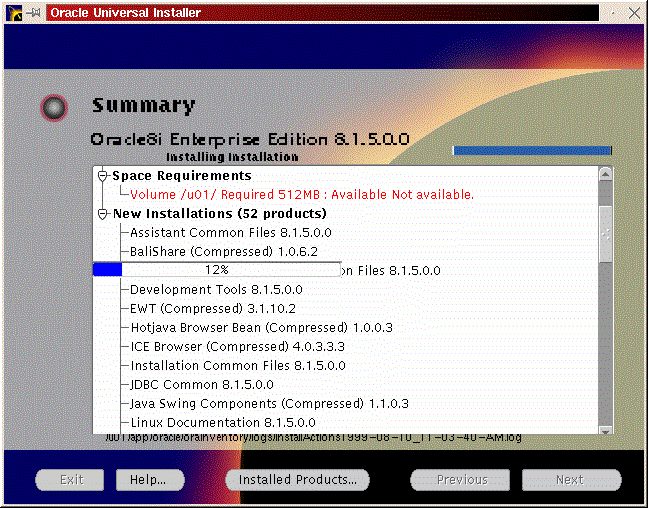Click the pin icon in title bar

tap(35, 13)
